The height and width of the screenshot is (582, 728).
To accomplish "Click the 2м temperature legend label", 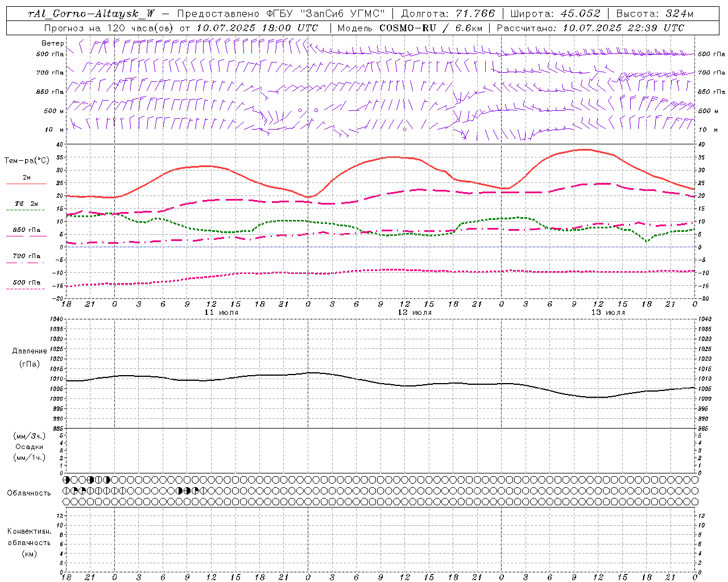I will pos(27,177).
